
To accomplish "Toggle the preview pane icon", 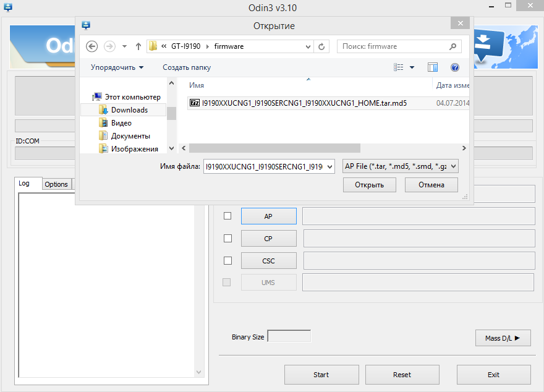I will pyautogui.click(x=433, y=67).
